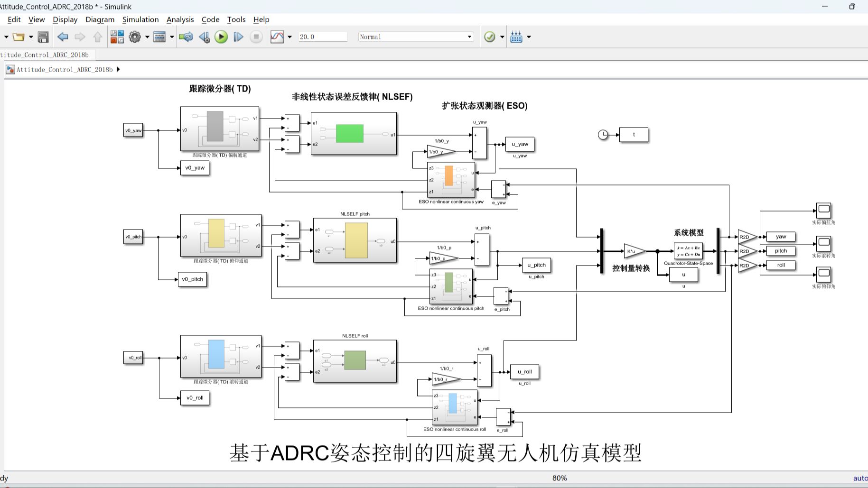Expand the Simulation Data Inspector dropdown arrow
Screen dimensions: 868x488
[x=289, y=37]
